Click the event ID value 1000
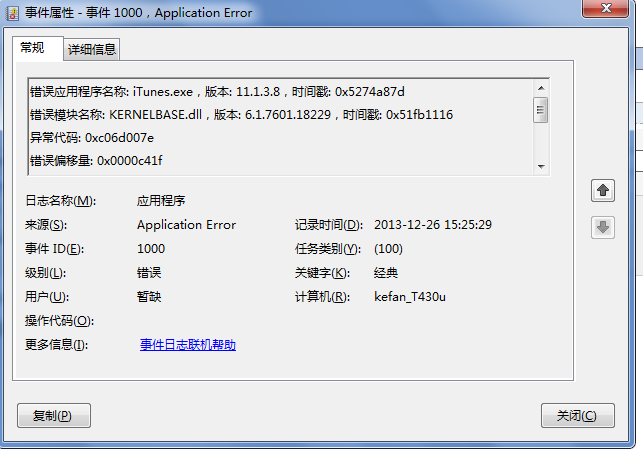The height and width of the screenshot is (455, 643). [x=151, y=249]
